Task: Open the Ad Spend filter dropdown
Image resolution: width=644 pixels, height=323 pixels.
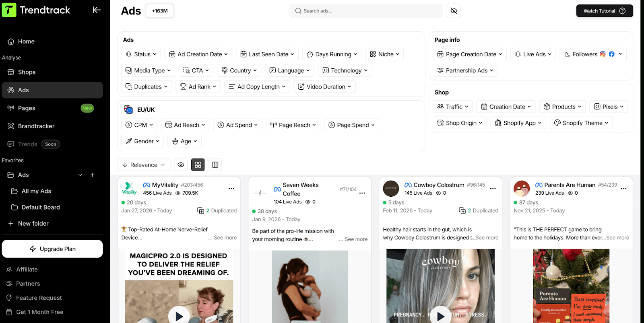Action: (237, 125)
